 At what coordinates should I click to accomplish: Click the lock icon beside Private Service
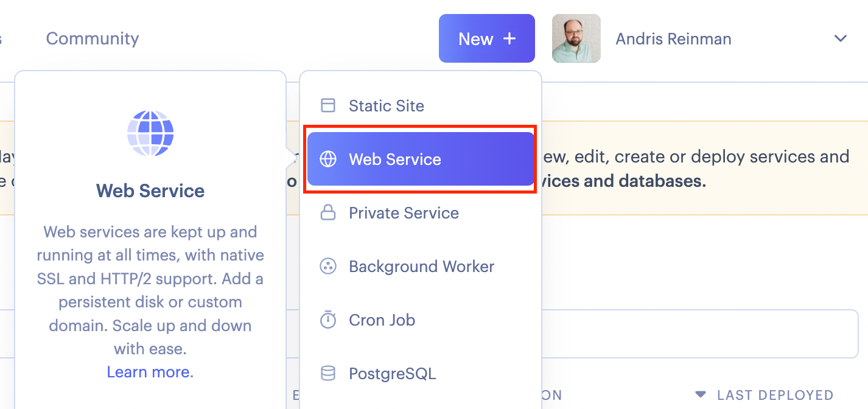point(327,212)
